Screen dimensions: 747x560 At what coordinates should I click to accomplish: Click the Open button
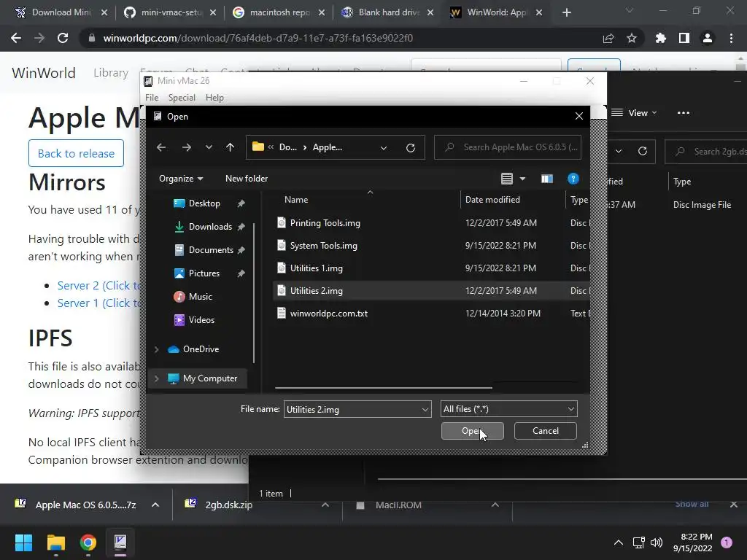pos(472,431)
